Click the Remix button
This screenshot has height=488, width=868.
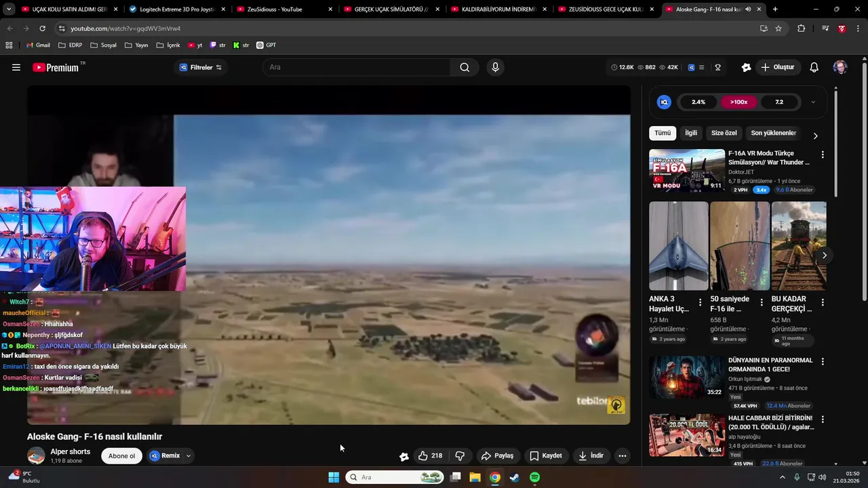(x=165, y=455)
